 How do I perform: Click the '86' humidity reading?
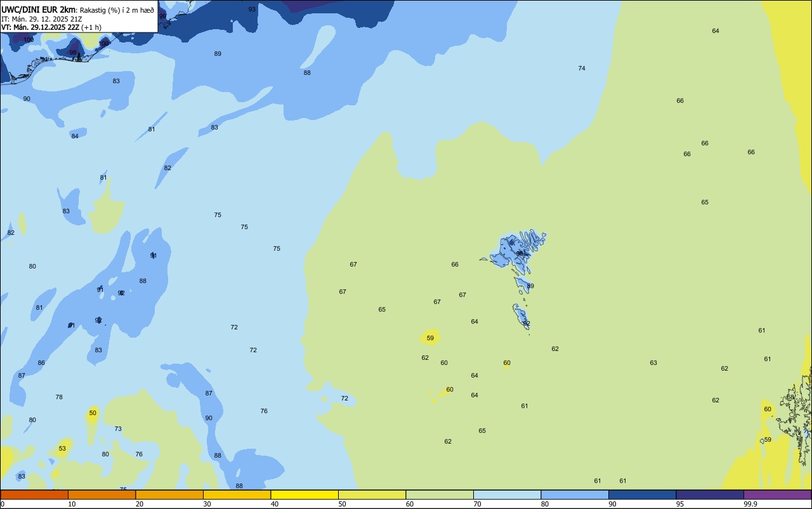tap(41, 363)
